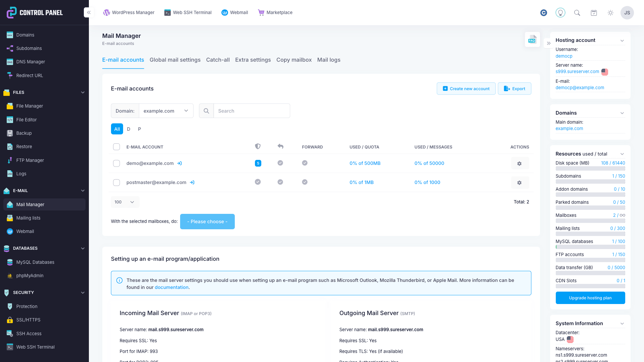Tick the select-all mailboxes checkbox
Image resolution: width=644 pixels, height=362 pixels.
point(116,147)
